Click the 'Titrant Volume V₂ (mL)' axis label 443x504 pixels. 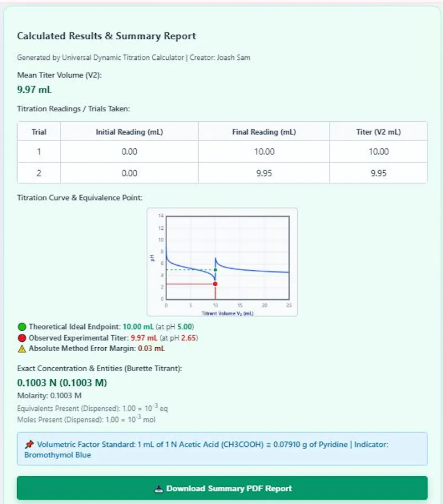click(x=227, y=313)
